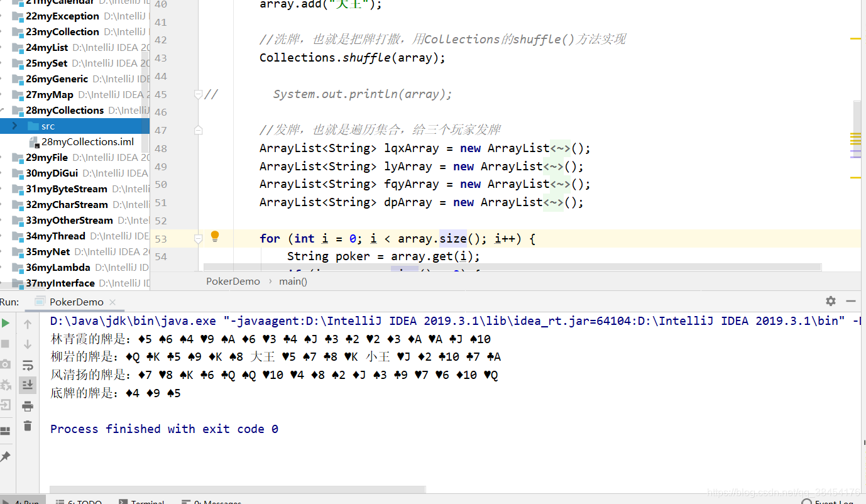This screenshot has height=504, width=866.
Task: Expand folded generic on fqyArray line
Action: click(560, 184)
